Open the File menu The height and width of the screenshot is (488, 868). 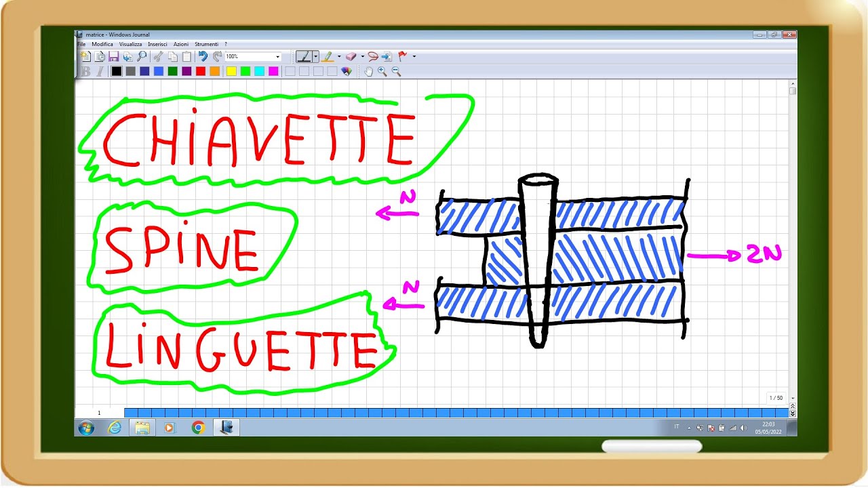pyautogui.click(x=81, y=44)
